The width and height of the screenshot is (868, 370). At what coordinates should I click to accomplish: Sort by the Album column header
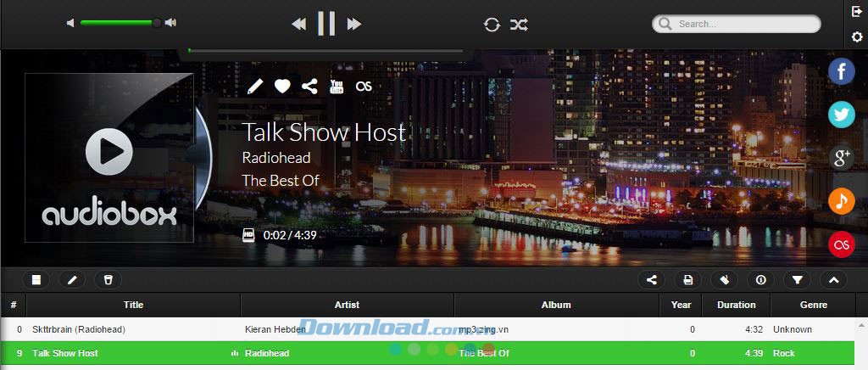pos(556,305)
